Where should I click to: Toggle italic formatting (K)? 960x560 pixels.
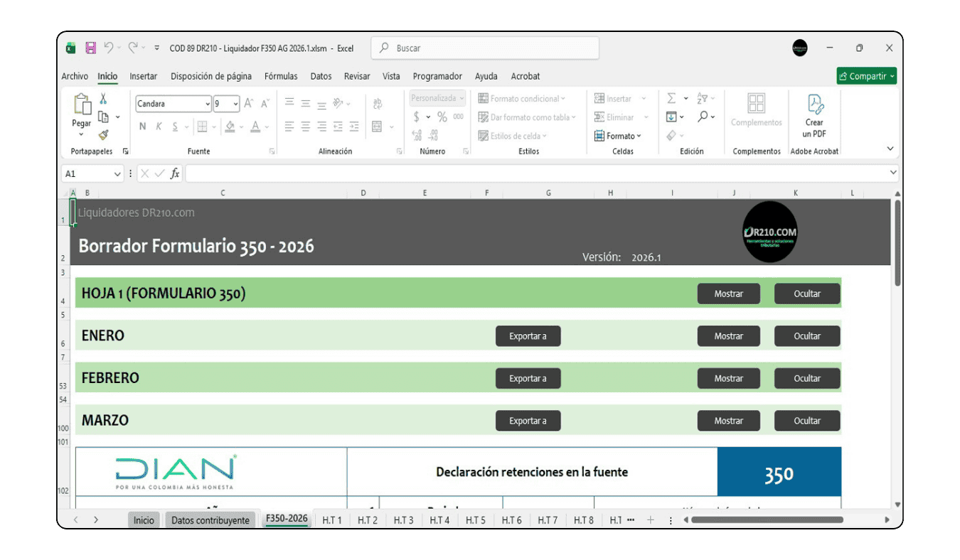pos(159,126)
